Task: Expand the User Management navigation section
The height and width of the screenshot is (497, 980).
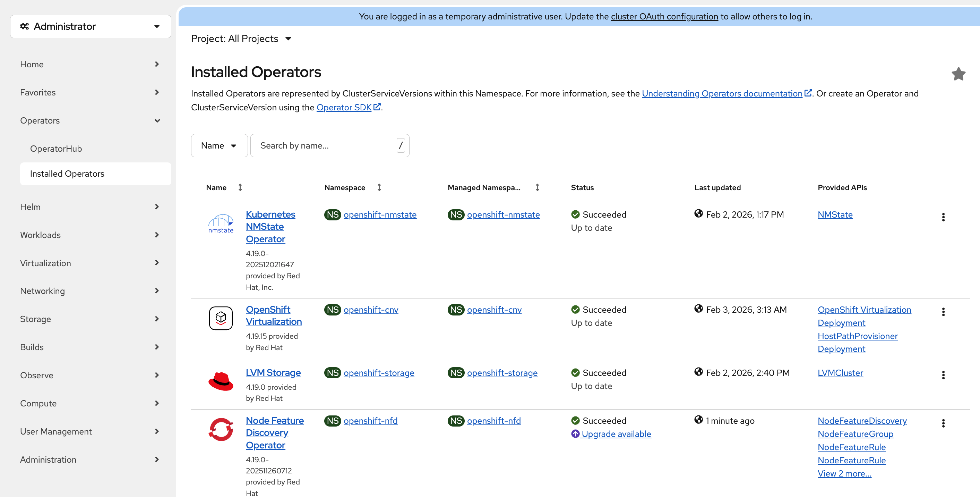Action: coord(91,431)
